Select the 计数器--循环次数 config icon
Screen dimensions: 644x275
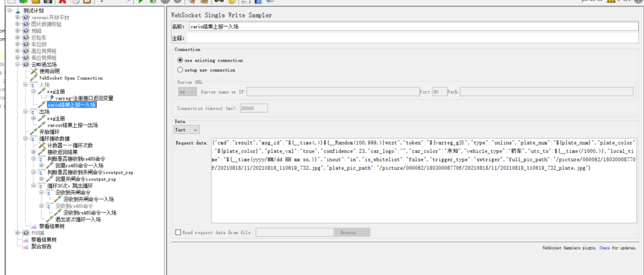tap(43, 145)
